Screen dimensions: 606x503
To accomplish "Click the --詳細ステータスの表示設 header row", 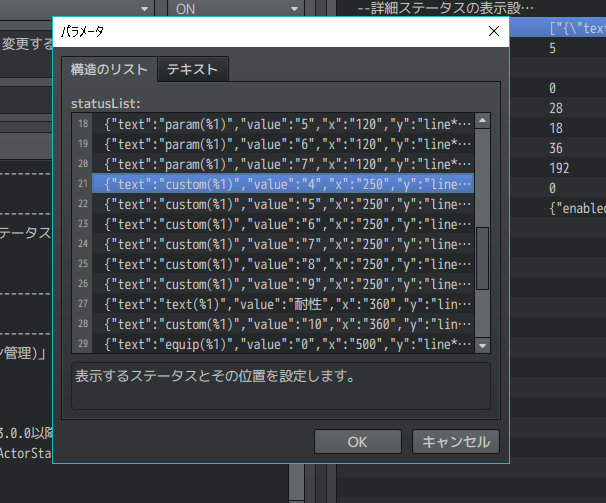I will [445, 8].
